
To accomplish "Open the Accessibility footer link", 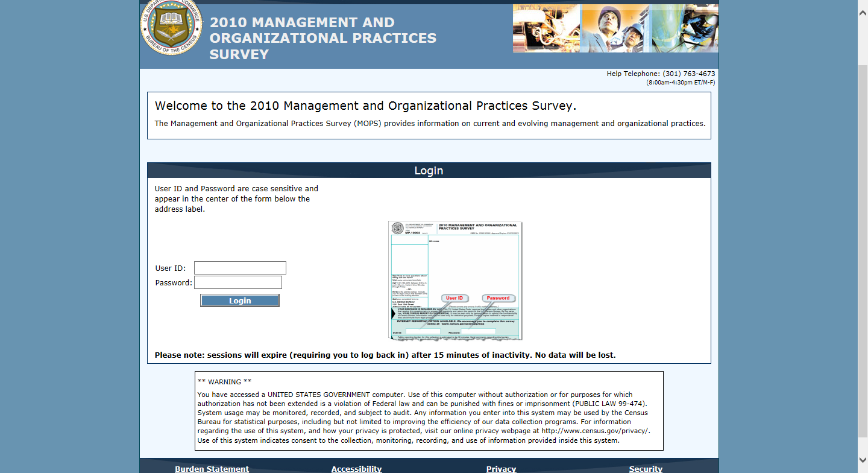I will 356,469.
